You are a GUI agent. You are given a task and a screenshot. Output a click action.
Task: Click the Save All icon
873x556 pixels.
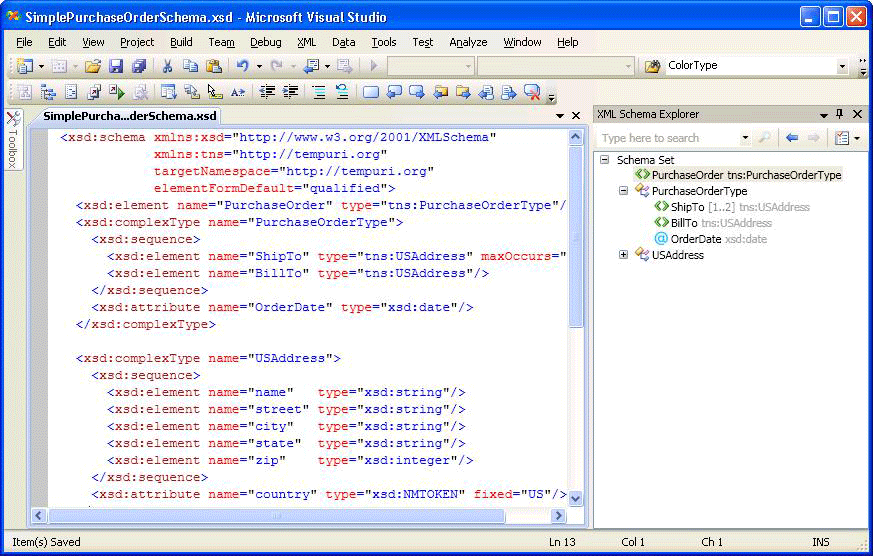pos(138,66)
